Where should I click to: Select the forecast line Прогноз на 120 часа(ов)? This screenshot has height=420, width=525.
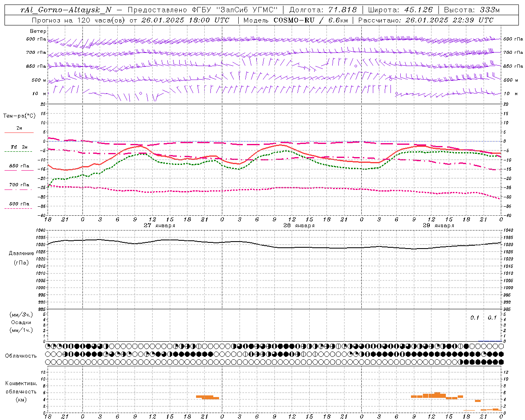point(79,20)
